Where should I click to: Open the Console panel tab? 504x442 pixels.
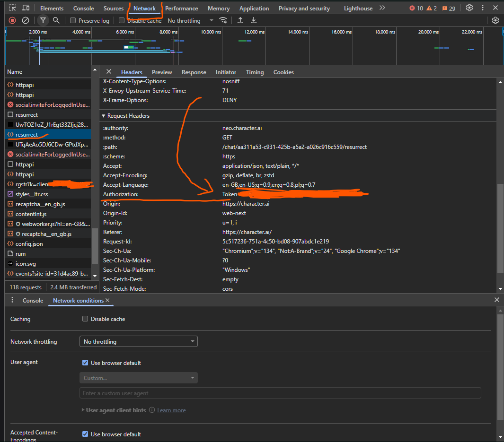pos(83,9)
